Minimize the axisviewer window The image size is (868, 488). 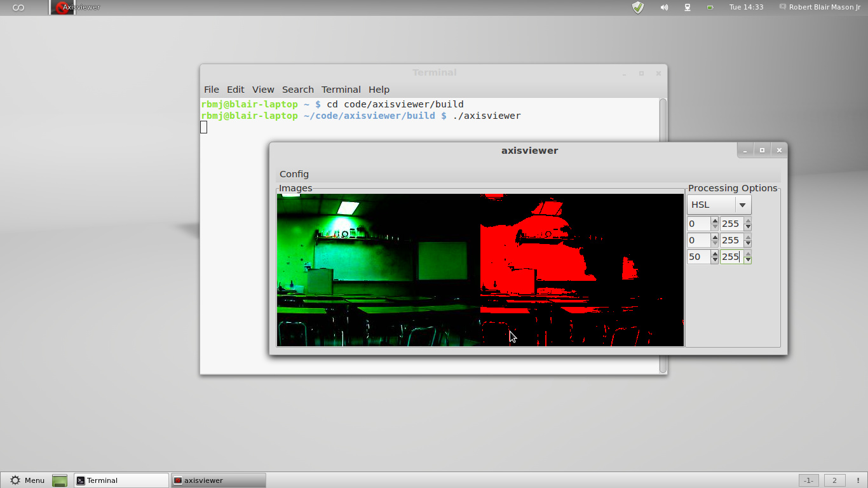[745, 151]
